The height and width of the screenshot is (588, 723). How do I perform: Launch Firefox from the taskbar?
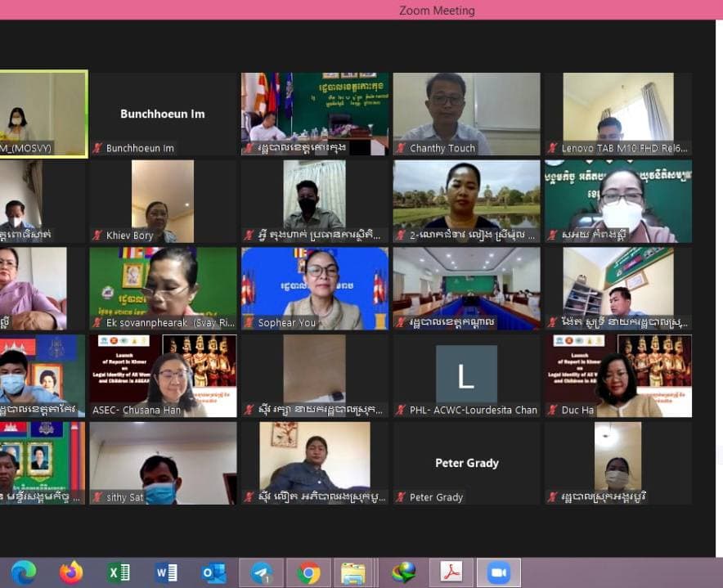(x=71, y=573)
